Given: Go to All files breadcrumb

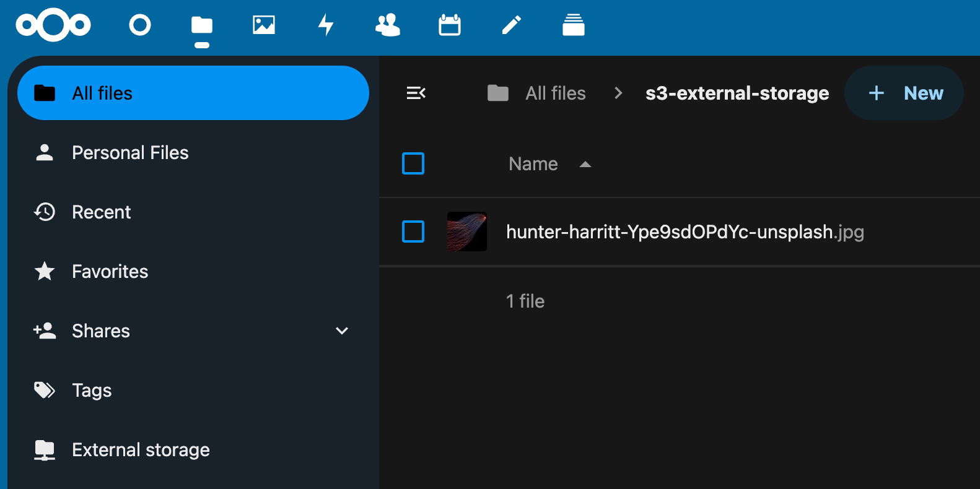Looking at the screenshot, I should (556, 93).
